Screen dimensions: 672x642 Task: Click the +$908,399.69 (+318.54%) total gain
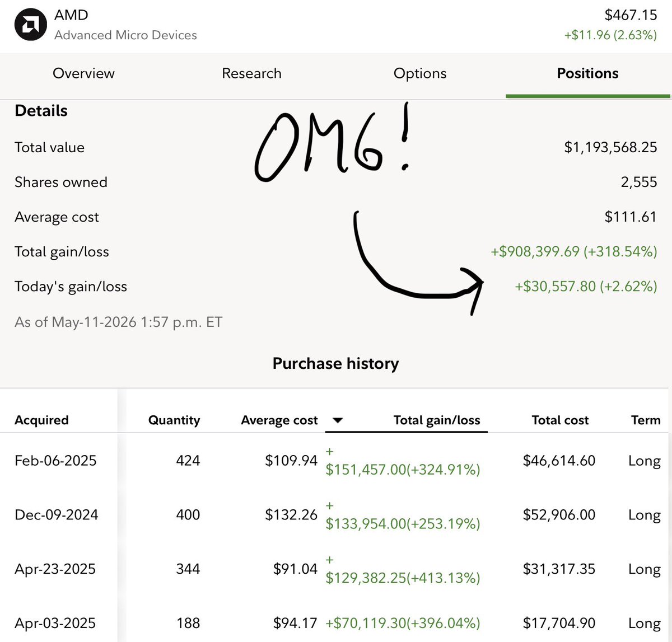pos(574,251)
